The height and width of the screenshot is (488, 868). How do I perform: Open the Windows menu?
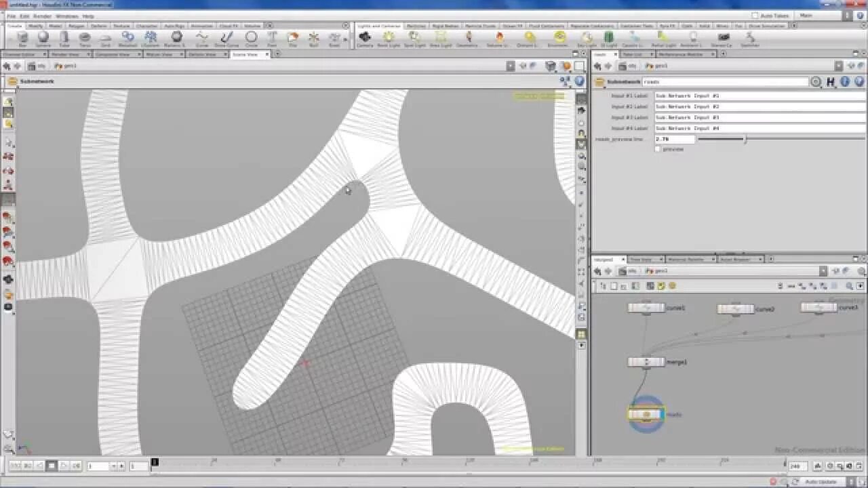[66, 16]
